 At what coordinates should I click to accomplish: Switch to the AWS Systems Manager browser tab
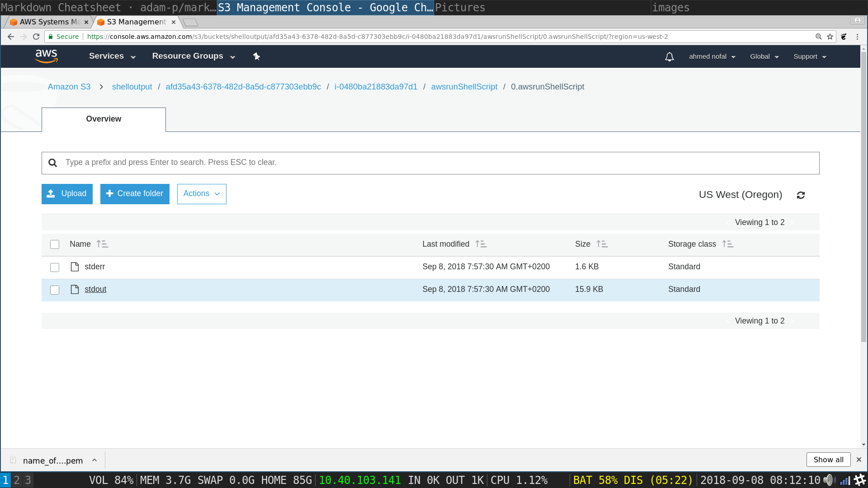[x=49, y=22]
